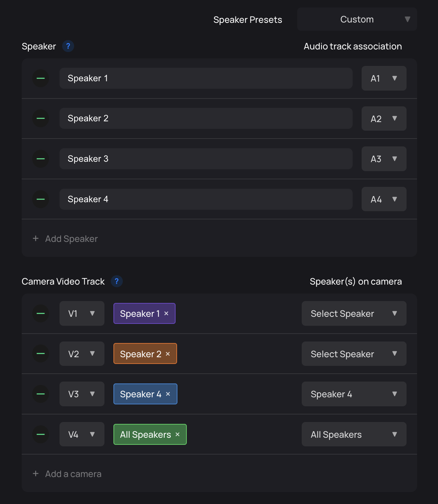
Task: Open the Speaker Presets Custom dropdown
Action: pos(357,19)
